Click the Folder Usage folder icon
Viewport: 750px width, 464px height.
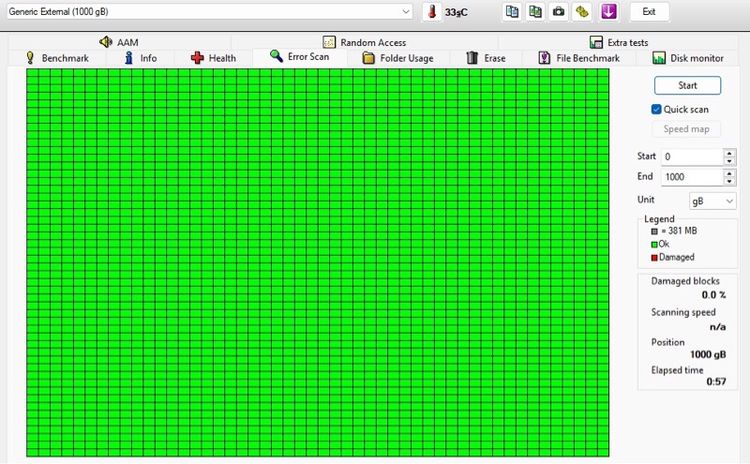click(368, 58)
